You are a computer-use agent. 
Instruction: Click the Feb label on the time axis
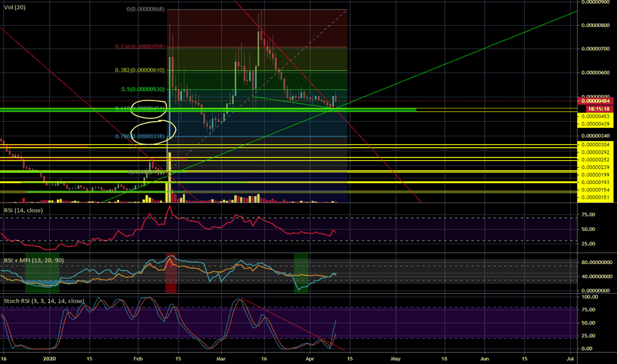(138, 359)
